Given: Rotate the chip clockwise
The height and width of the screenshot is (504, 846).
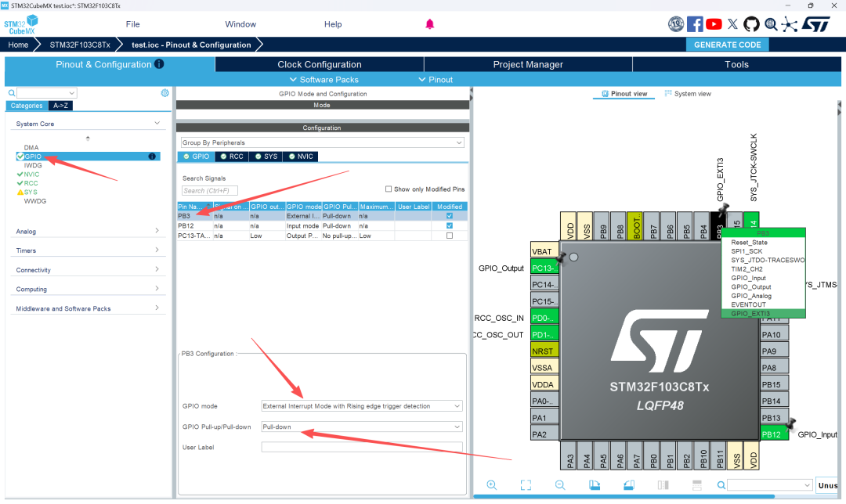Looking at the screenshot, I should pyautogui.click(x=595, y=485).
